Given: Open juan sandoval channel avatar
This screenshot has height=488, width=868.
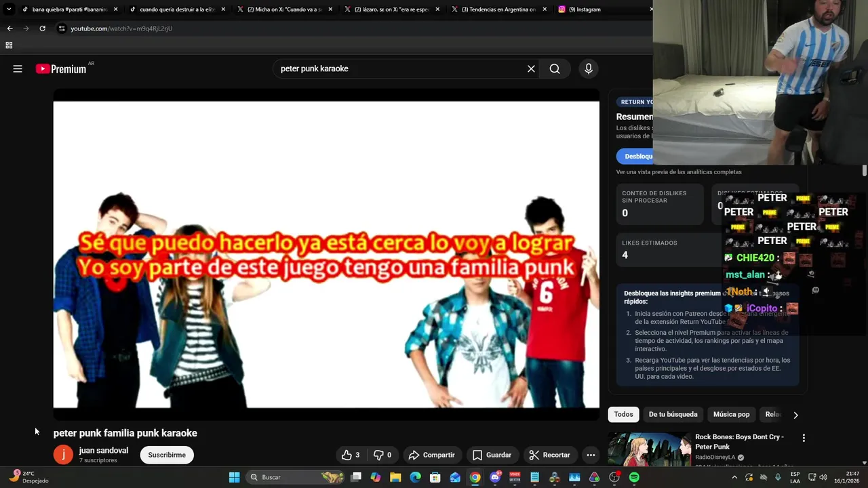Looking at the screenshot, I should point(63,455).
